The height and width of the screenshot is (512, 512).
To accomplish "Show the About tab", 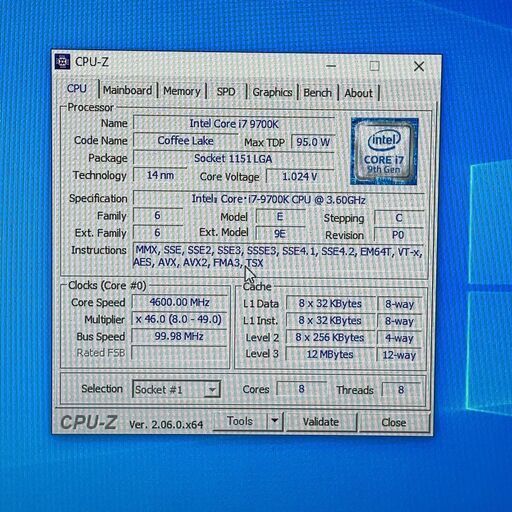I will [x=358, y=93].
